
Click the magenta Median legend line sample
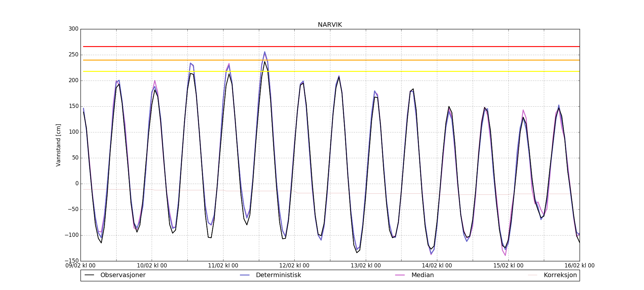pos(400,275)
